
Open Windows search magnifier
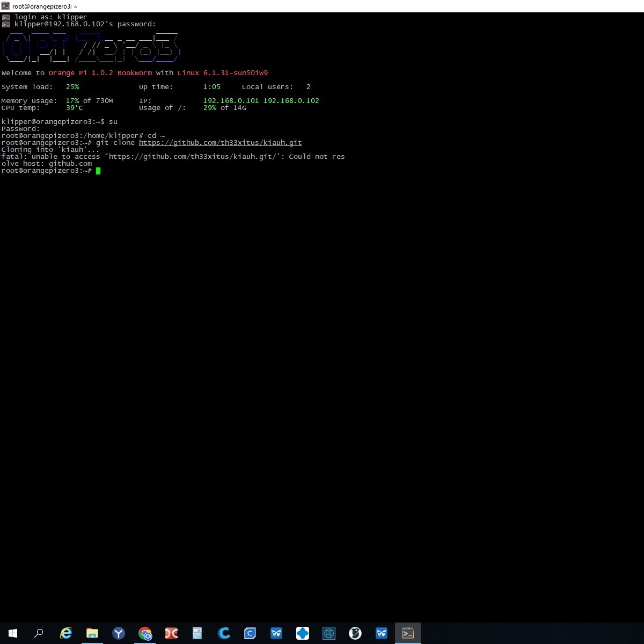(x=39, y=633)
